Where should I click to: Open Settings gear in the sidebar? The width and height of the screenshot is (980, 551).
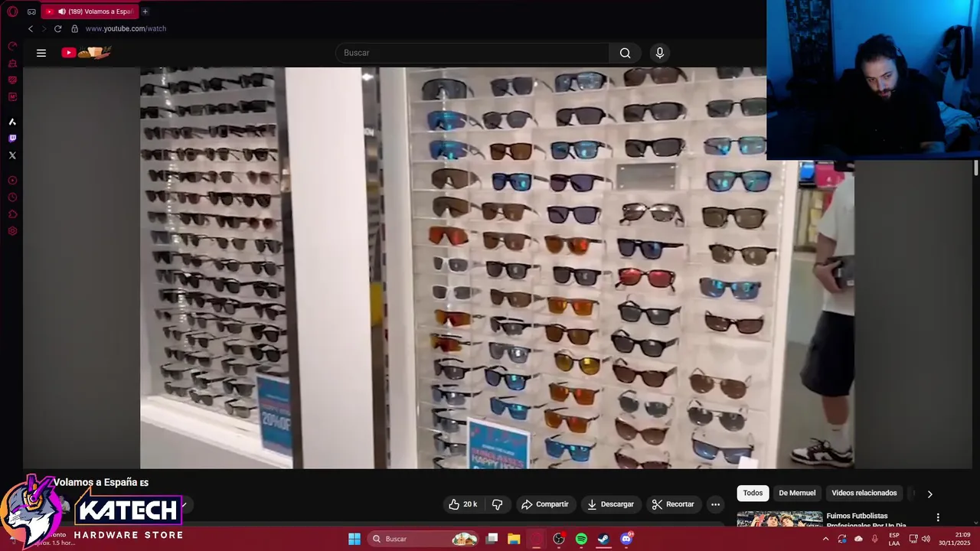click(12, 231)
